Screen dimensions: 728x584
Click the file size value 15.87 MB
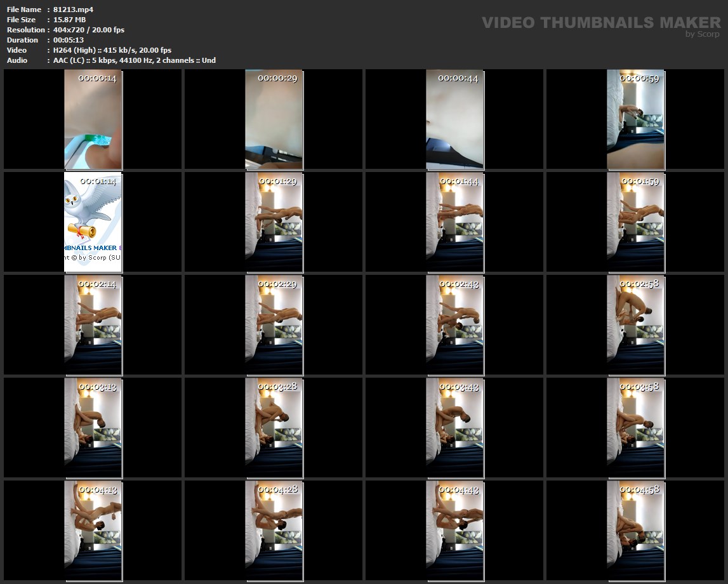(69, 20)
